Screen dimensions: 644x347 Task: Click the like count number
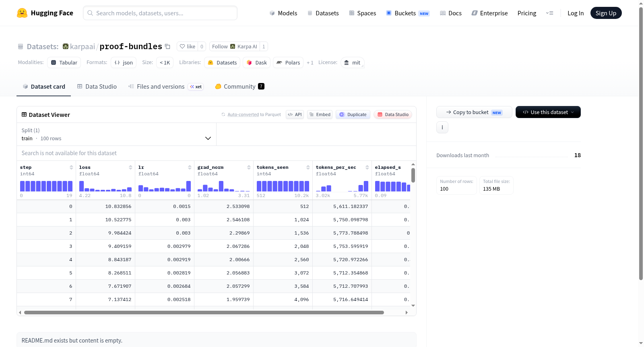(x=202, y=46)
